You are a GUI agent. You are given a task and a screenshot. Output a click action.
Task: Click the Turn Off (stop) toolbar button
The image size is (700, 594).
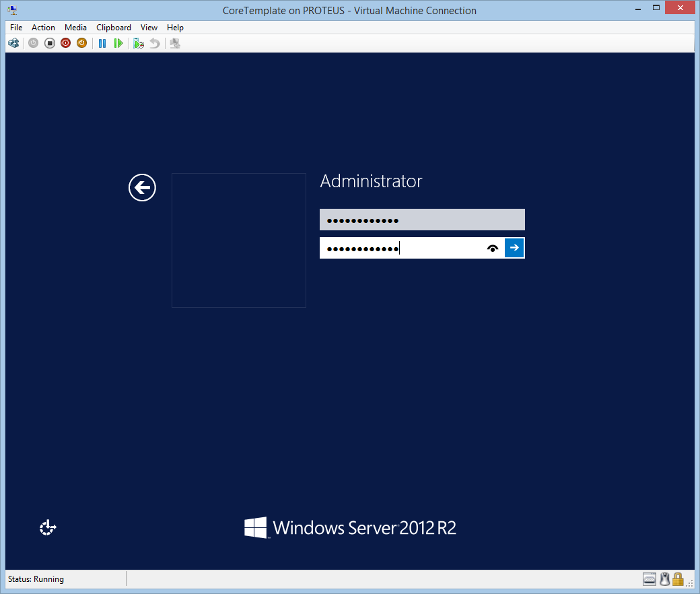point(50,43)
